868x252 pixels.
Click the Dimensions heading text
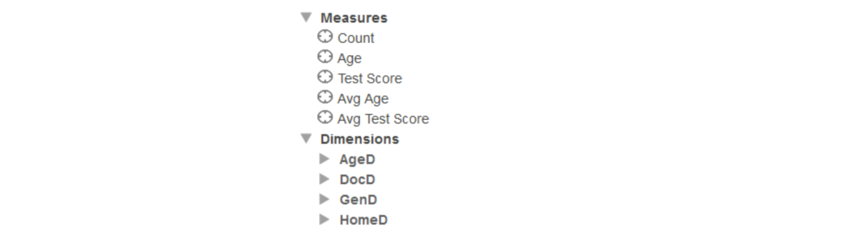[x=359, y=139]
